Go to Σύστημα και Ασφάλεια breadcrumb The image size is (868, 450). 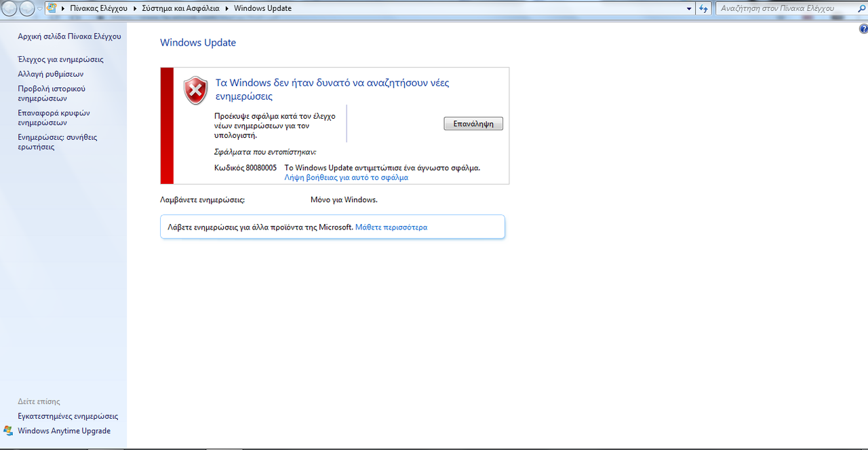coord(180,9)
